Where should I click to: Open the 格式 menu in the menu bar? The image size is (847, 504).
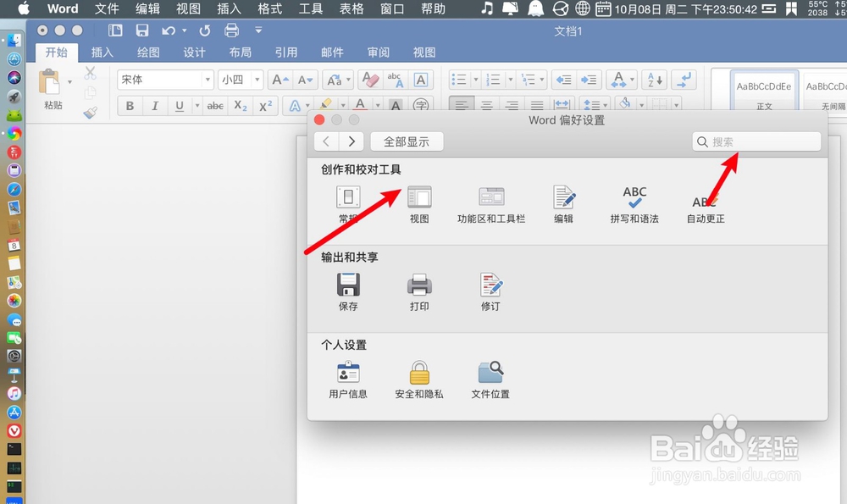[270, 8]
